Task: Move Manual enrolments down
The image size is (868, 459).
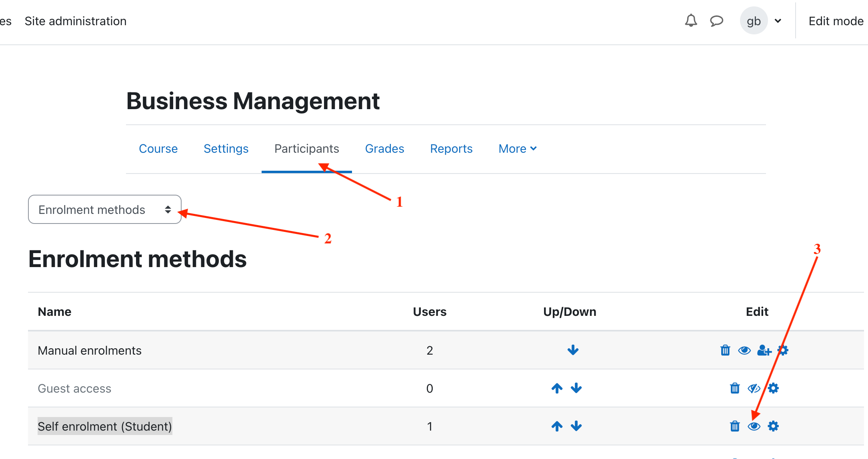Action: pyautogui.click(x=573, y=350)
